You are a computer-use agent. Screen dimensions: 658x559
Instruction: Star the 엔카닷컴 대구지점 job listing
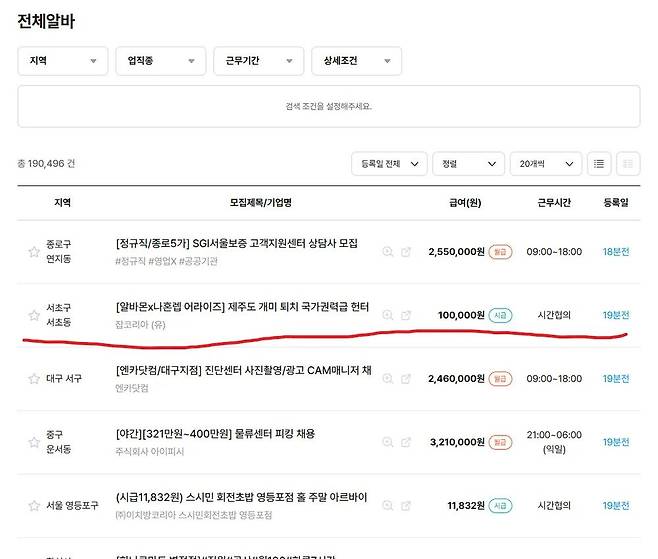pos(34,379)
